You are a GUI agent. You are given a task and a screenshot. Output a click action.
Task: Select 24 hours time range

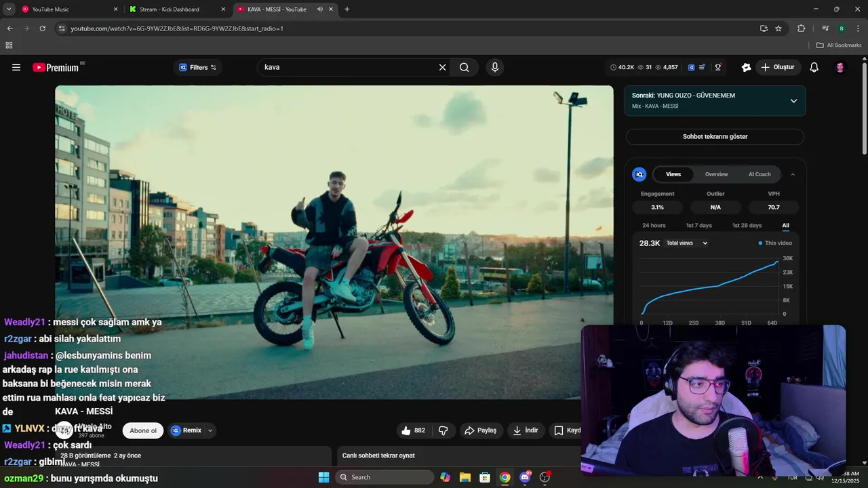pos(654,225)
